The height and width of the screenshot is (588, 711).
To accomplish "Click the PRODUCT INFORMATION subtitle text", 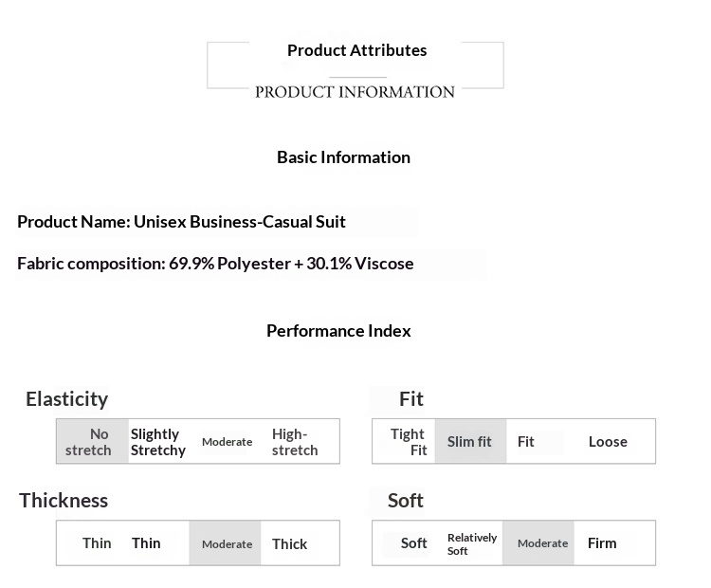I will [355, 92].
